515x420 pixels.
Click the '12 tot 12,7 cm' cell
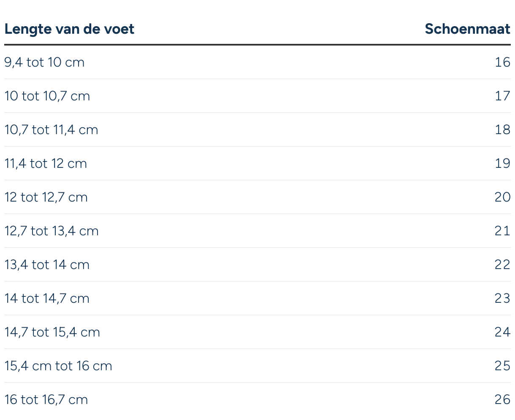coord(46,197)
